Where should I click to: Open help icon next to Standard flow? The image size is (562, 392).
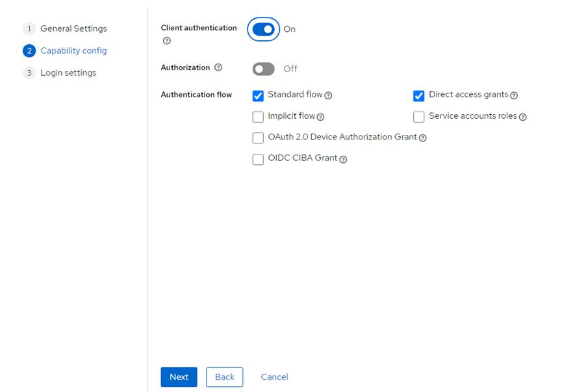[328, 95]
